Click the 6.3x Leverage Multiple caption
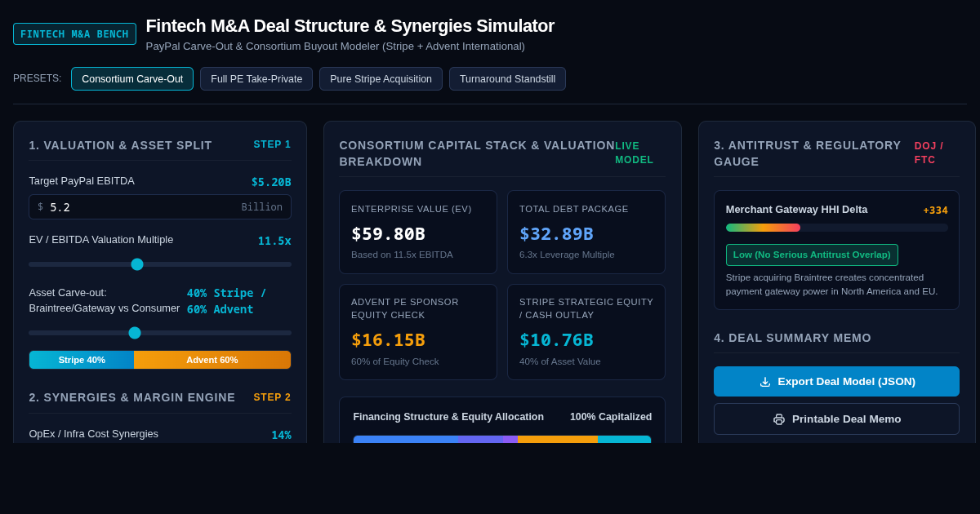Image resolution: width=980 pixels, height=514 pixels. coord(567,255)
